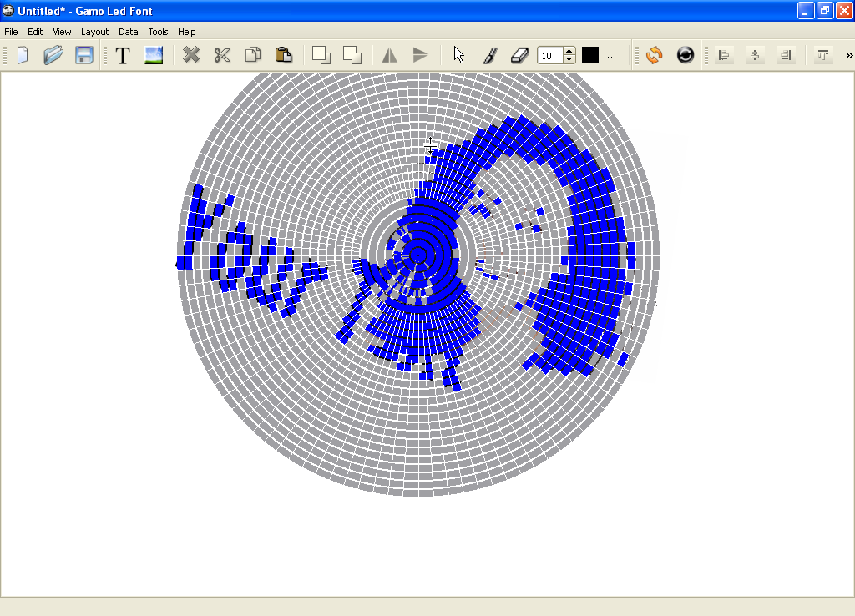Click the Gamo Led Font title bar icon
Viewport: 855px width, 616px height.
click(8, 10)
